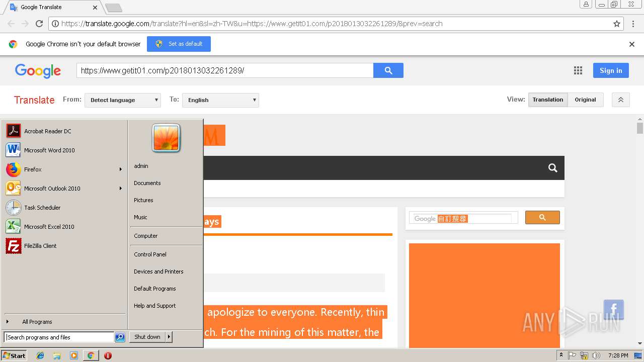Open Pictures from Start menu
644x362 pixels.
click(x=143, y=200)
